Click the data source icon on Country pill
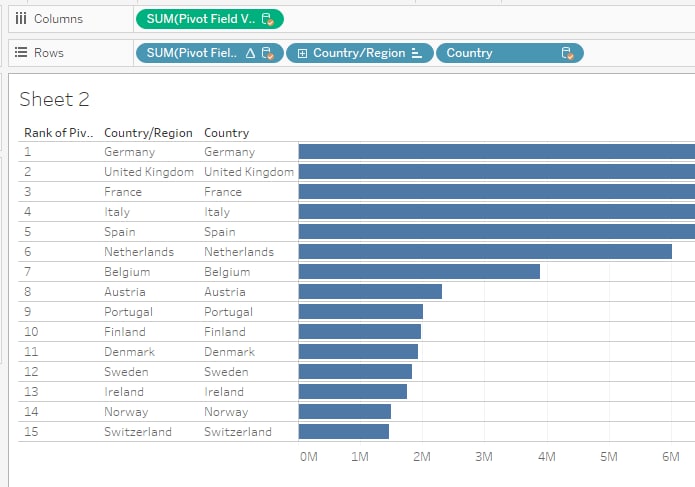This screenshot has width=695, height=487. [x=567, y=53]
